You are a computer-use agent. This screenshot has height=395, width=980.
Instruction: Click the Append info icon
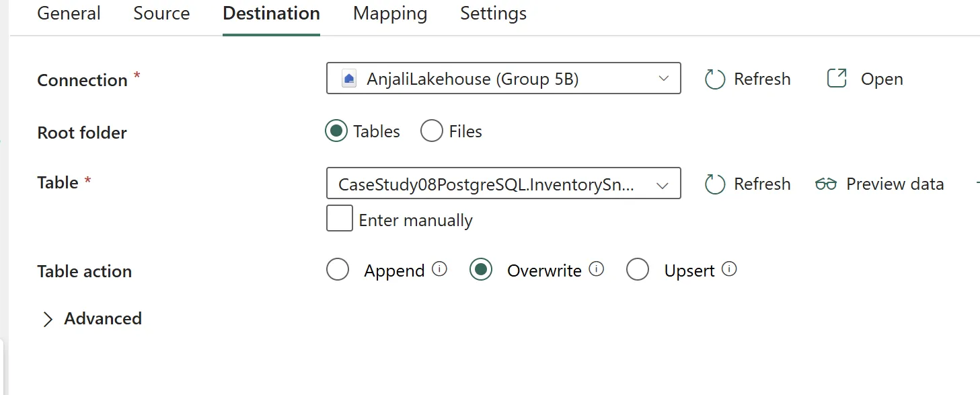tap(439, 269)
